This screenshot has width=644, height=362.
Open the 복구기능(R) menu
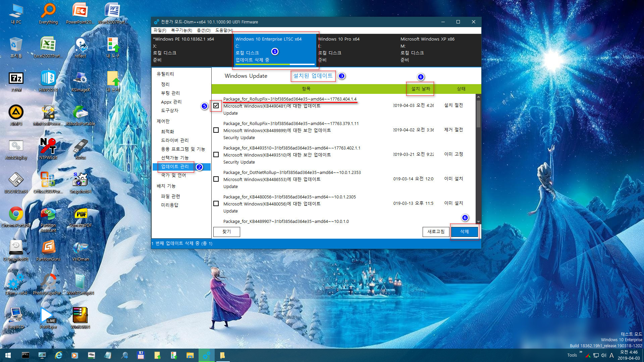click(181, 31)
